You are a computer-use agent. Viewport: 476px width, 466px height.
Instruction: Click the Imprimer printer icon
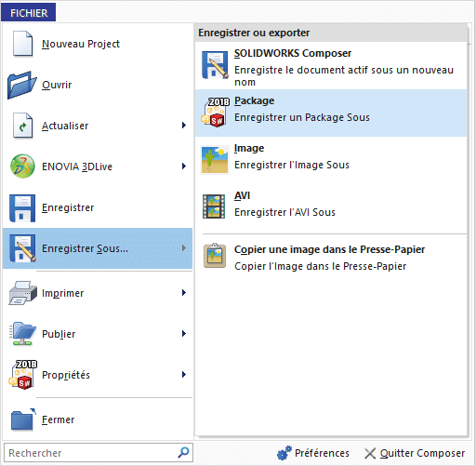(x=22, y=293)
